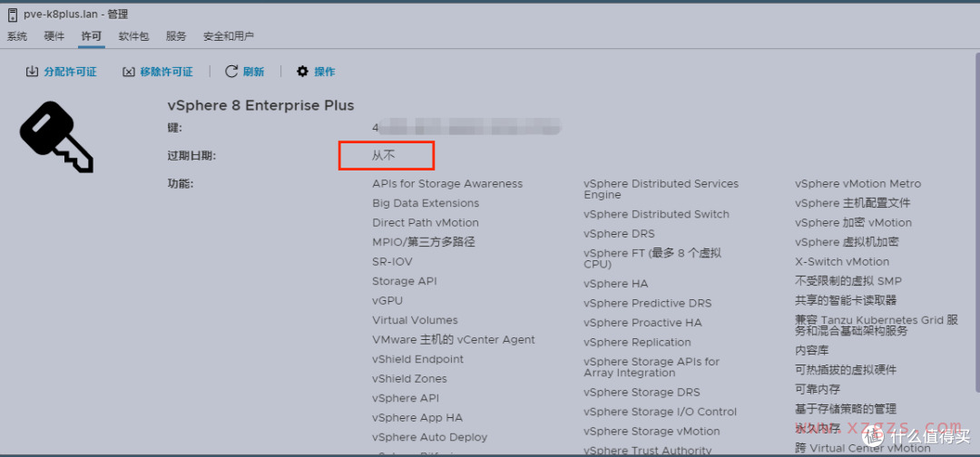Image resolution: width=980 pixels, height=457 pixels.
Task: Click Virtual Volumes feature entry
Action: pyautogui.click(x=415, y=320)
